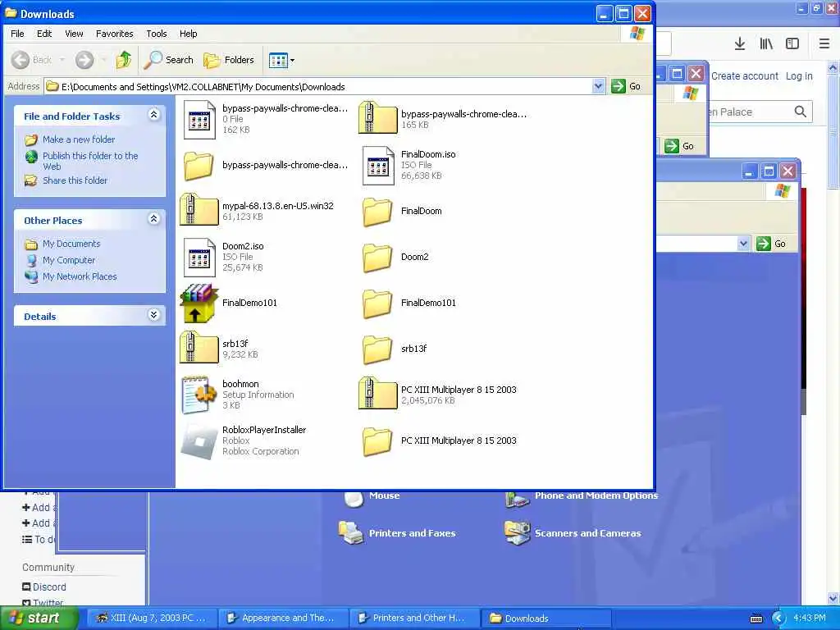The image size is (840, 630).
Task: Open My Documents in Other Places
Action: [71, 244]
